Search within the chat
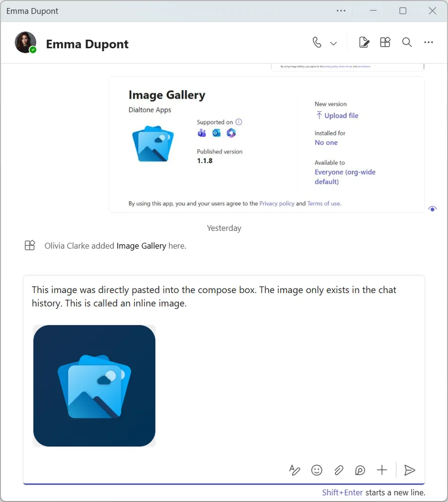The height and width of the screenshot is (502, 448). 407,42
